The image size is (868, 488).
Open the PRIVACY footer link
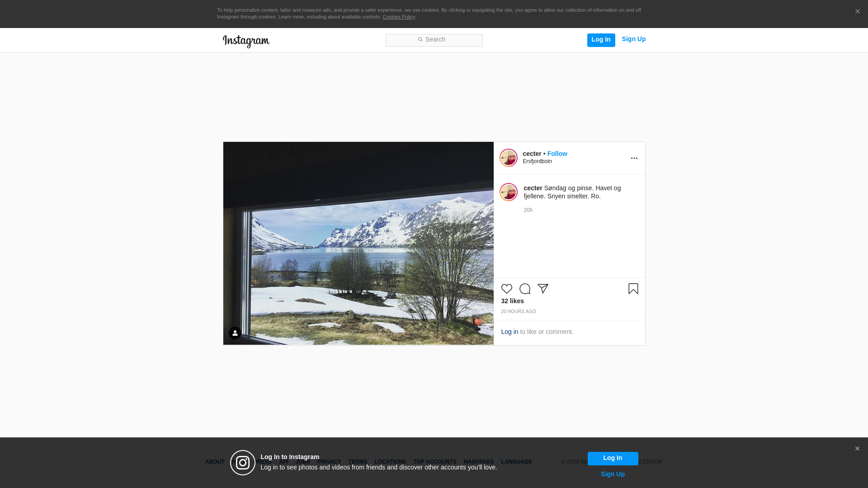329,462
